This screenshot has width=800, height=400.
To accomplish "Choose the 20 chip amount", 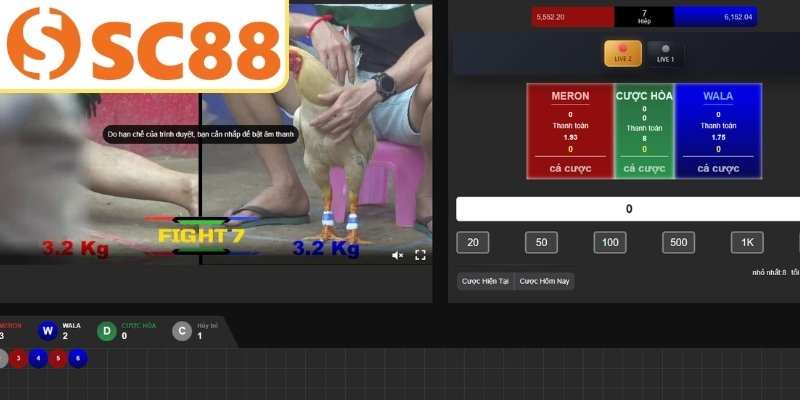I will [471, 243].
